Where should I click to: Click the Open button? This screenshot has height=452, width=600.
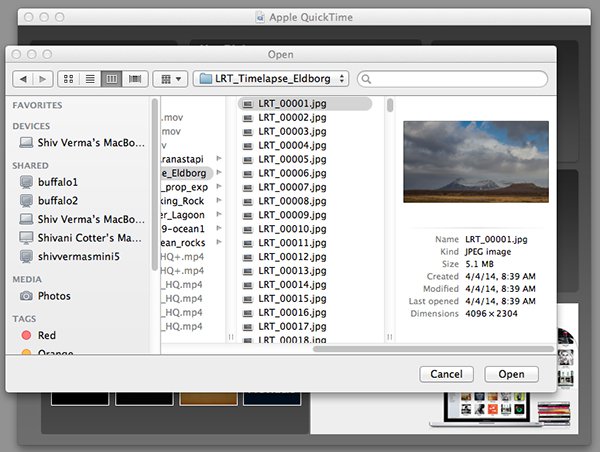[511, 374]
